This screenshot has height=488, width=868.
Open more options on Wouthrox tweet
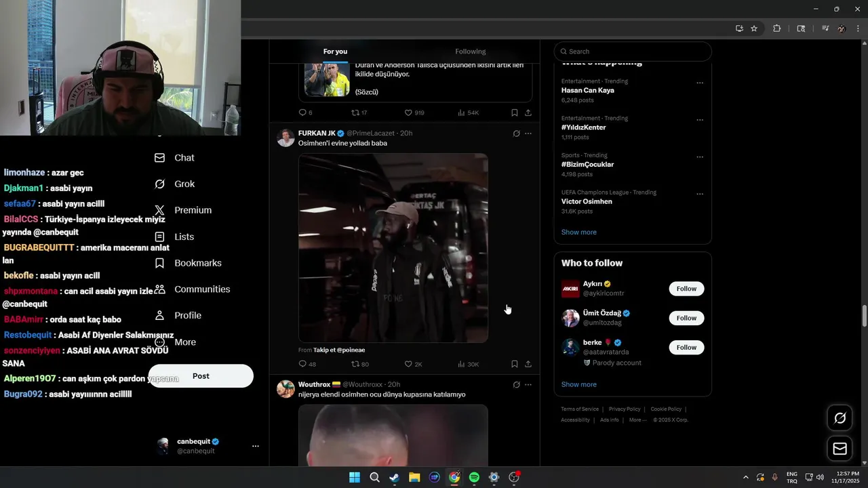pyautogui.click(x=528, y=384)
